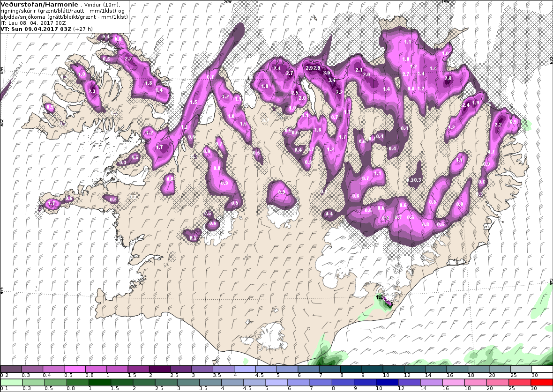Click the 2.1 value label on the map
The image size is (553, 392).
359,70
